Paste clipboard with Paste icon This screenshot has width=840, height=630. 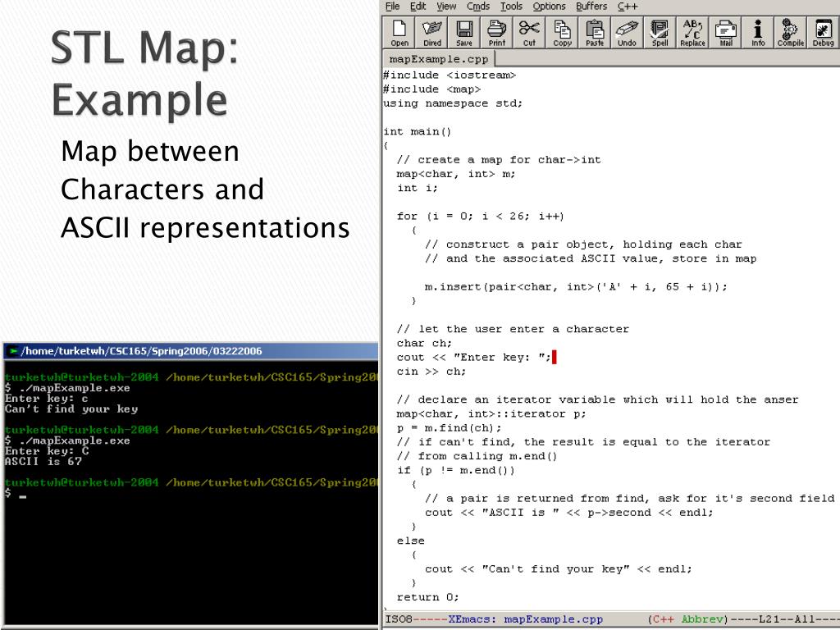point(595,33)
